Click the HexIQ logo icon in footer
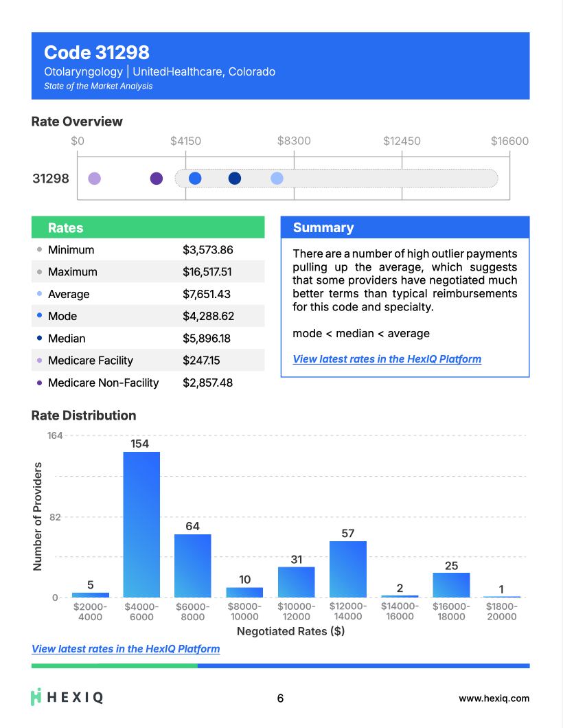 (x=37, y=697)
